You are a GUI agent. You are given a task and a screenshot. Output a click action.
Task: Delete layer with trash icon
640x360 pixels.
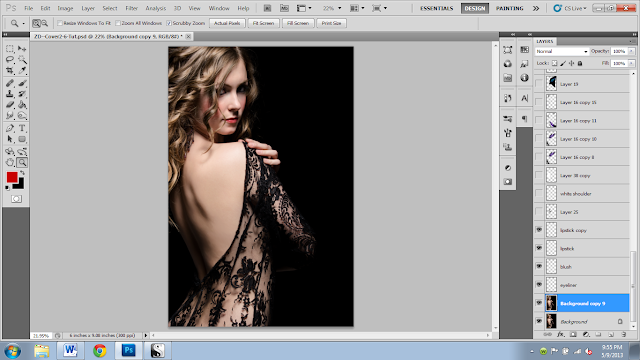click(623, 334)
